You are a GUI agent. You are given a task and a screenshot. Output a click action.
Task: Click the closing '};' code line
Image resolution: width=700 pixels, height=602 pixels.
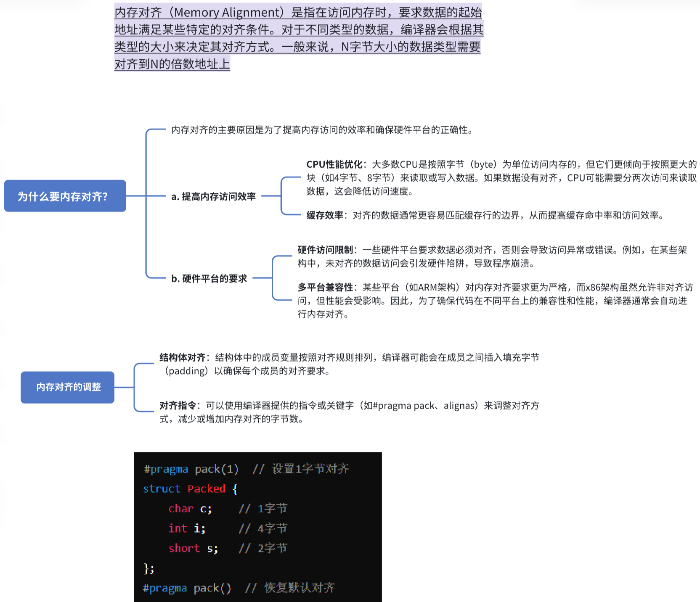coord(149,568)
